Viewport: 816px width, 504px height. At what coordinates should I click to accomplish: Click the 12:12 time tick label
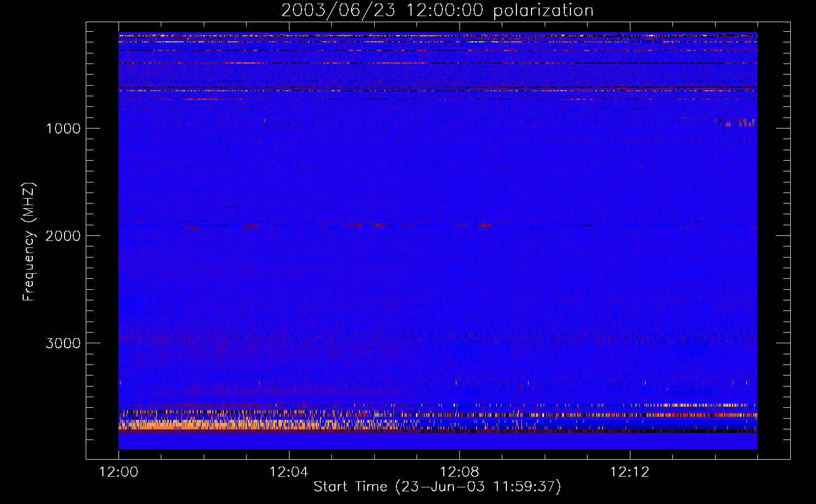(x=629, y=472)
